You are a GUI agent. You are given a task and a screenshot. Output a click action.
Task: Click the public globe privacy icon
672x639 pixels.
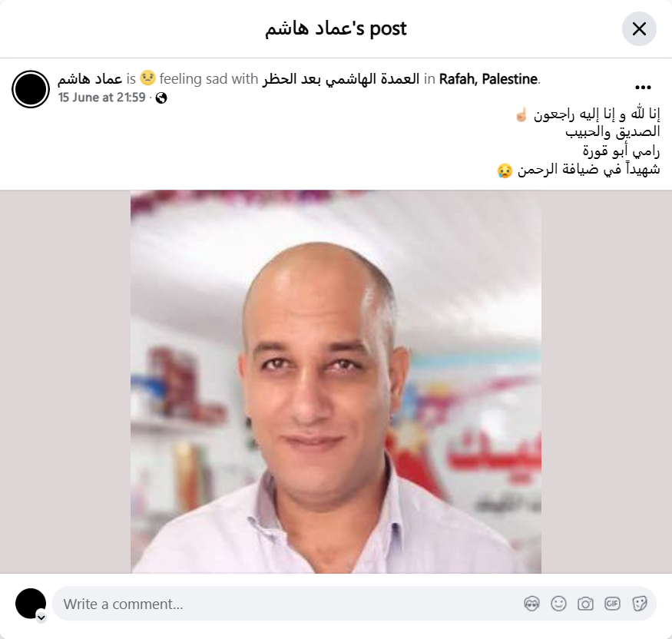point(161,98)
